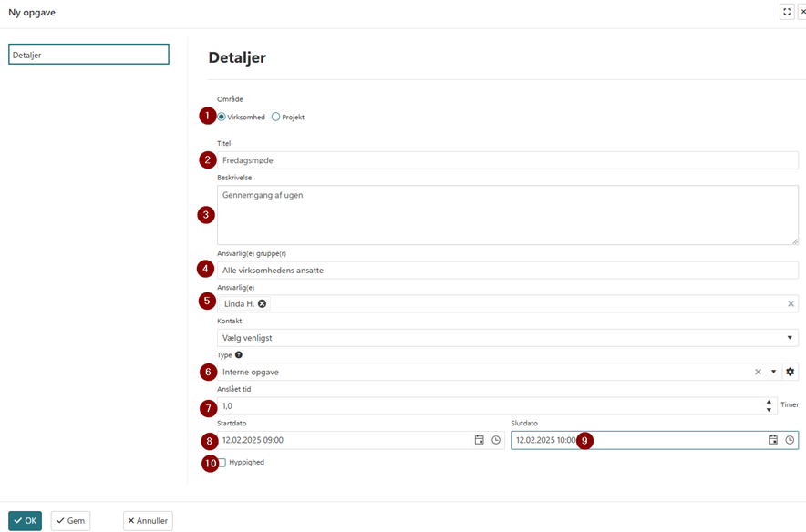Viewport: 806px width, 532px height.
Task: Clear all entries in Ansvarlig(e) field
Action: click(790, 303)
